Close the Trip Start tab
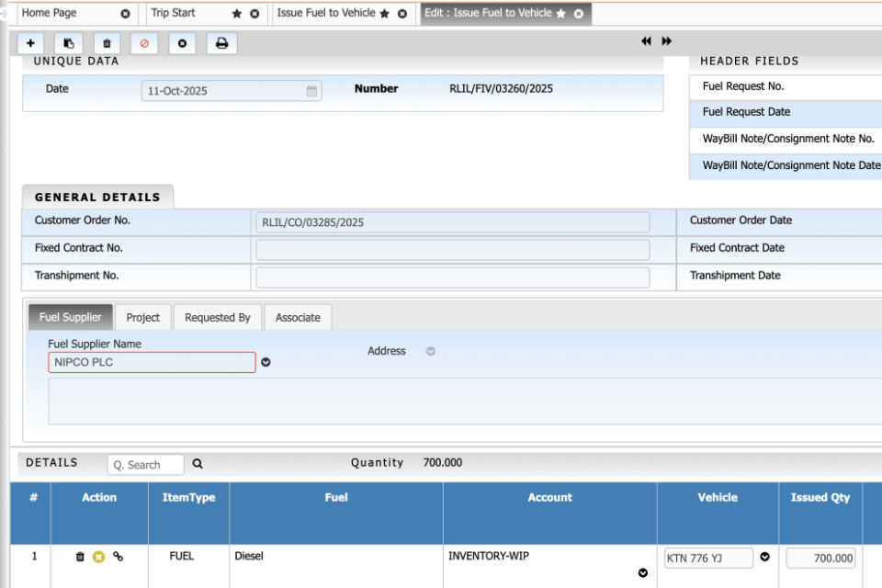Image resolution: width=882 pixels, height=588 pixels. tap(254, 14)
